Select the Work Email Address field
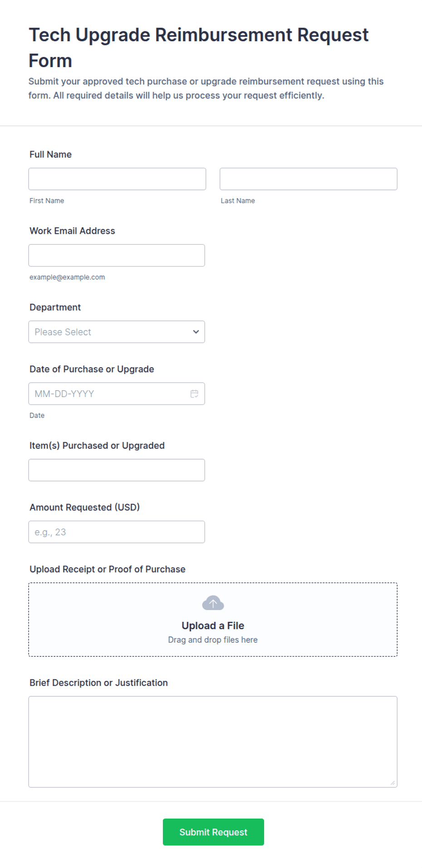The width and height of the screenshot is (422, 868). click(117, 256)
